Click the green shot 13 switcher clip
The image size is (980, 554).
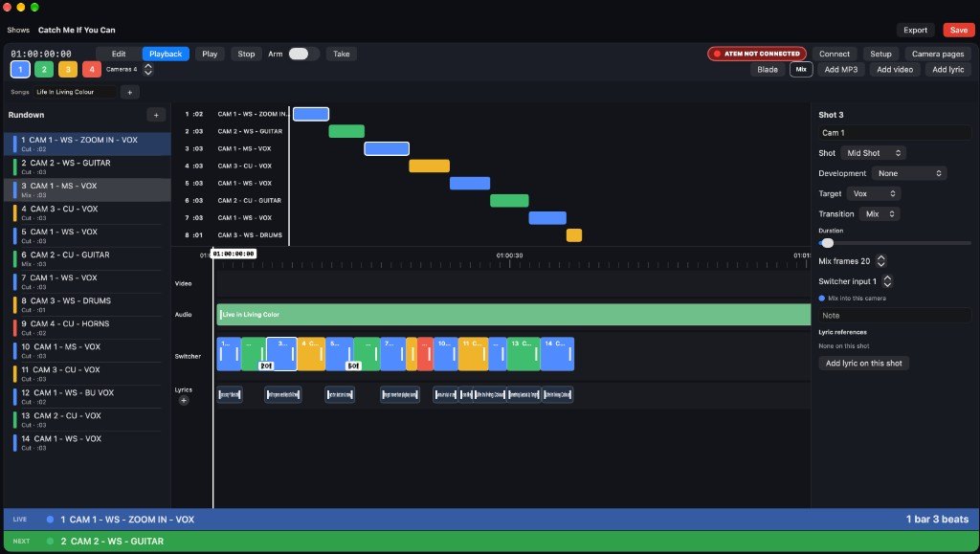pos(523,354)
